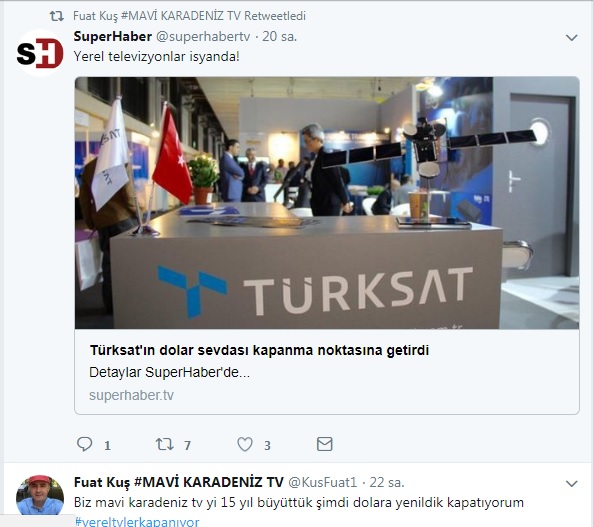Open @KusFuat1 handle

point(323,482)
